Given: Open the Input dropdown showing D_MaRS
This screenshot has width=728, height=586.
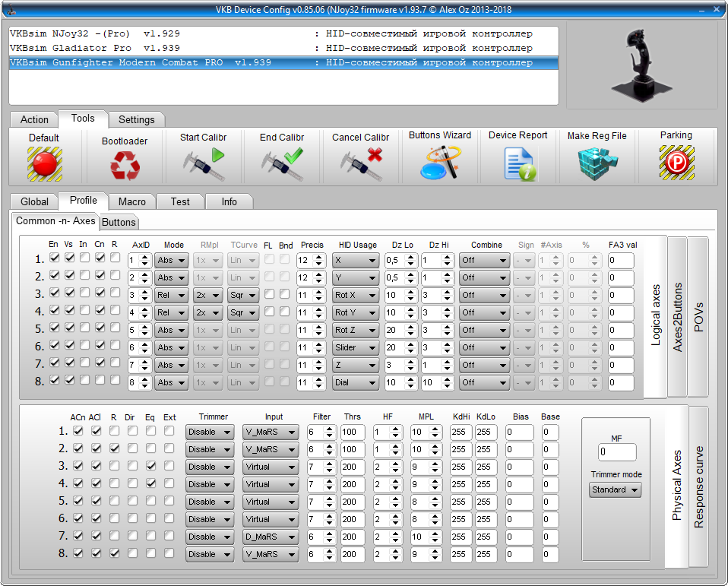Looking at the screenshot, I should (x=271, y=537).
